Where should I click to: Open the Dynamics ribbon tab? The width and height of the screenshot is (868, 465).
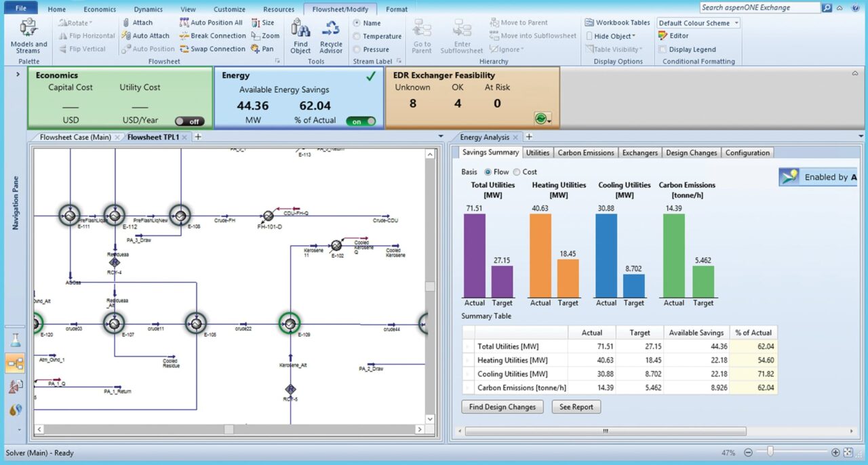[148, 9]
